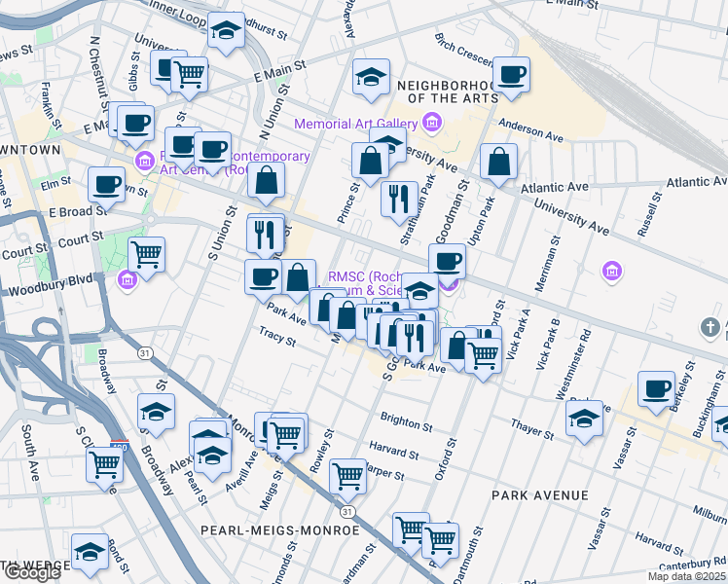Screen dimensions: 728x584
Task: Open the shopping bag marker above Prince St
Action: pos(370,163)
